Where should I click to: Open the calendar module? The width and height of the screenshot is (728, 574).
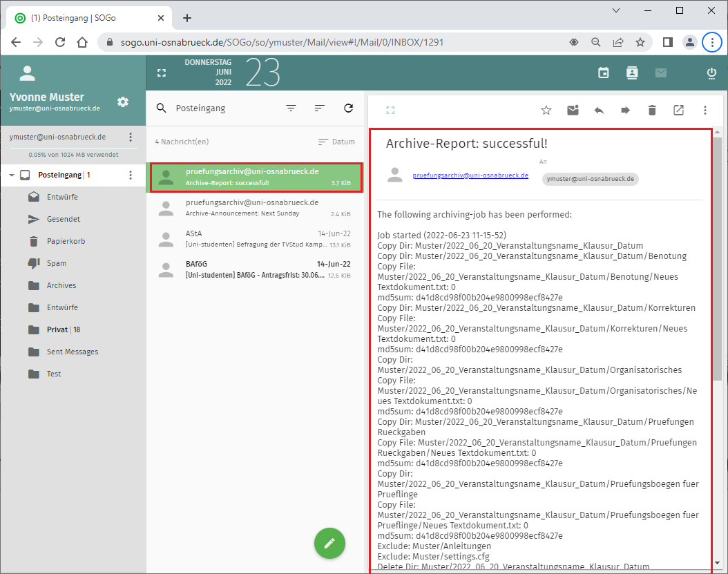[604, 73]
